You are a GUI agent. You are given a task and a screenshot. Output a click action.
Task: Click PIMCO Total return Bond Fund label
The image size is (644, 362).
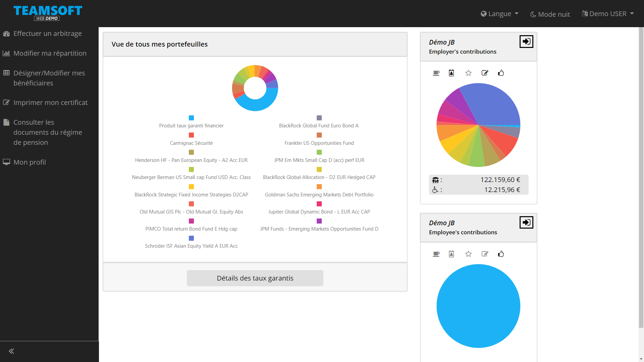tap(191, 229)
